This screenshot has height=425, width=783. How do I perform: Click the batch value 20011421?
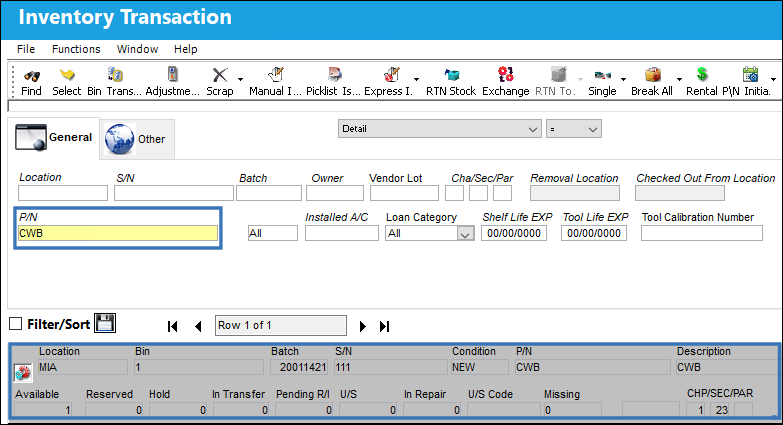click(x=299, y=368)
